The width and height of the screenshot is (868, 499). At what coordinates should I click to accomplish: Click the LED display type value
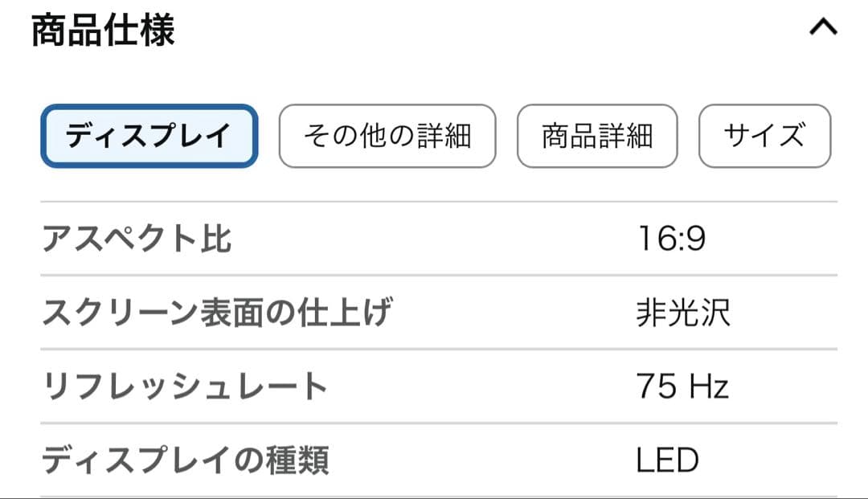click(x=666, y=458)
